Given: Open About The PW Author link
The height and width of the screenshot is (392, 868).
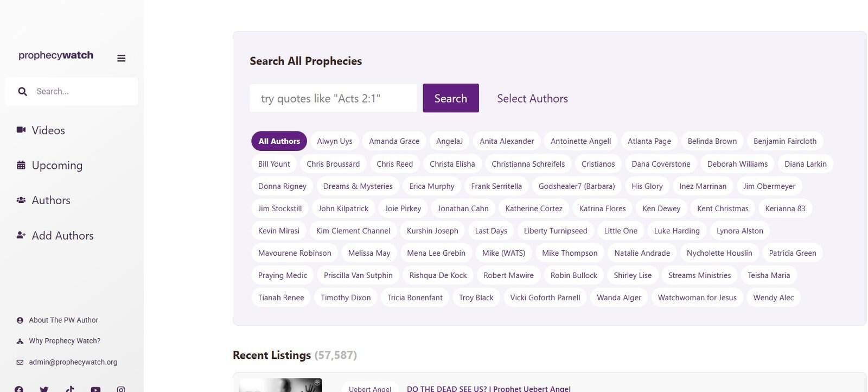Looking at the screenshot, I should coord(63,320).
